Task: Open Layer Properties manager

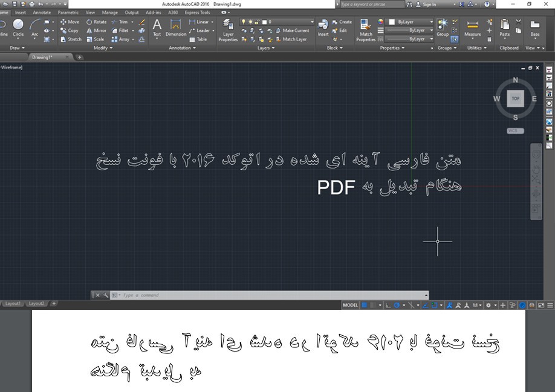Action: click(x=228, y=30)
